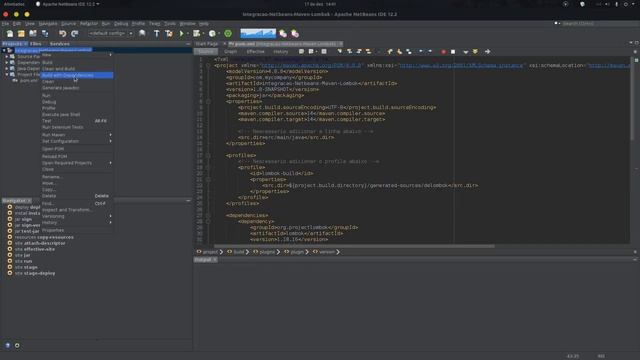640x360 pixels.
Task: Click the 'plugins' breadcrumb below the editor
Action: click(267, 252)
